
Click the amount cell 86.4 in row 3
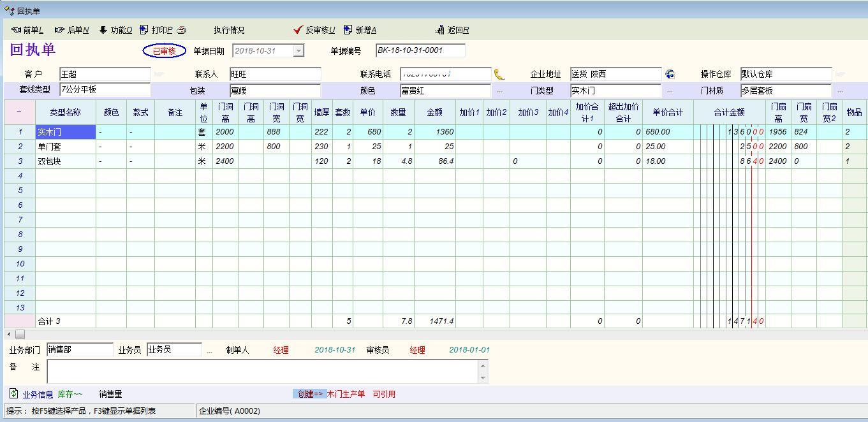434,161
